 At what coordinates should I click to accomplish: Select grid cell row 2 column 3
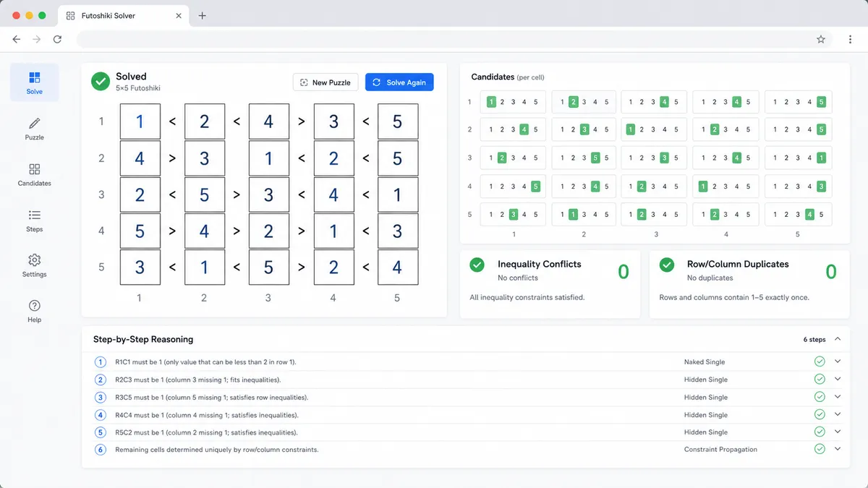pyautogui.click(x=268, y=158)
